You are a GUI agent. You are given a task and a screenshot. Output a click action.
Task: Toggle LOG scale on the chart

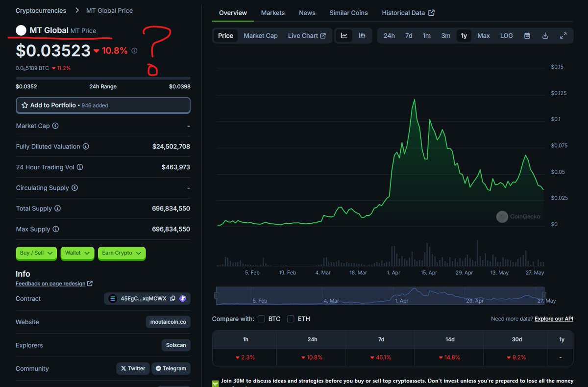coord(506,35)
